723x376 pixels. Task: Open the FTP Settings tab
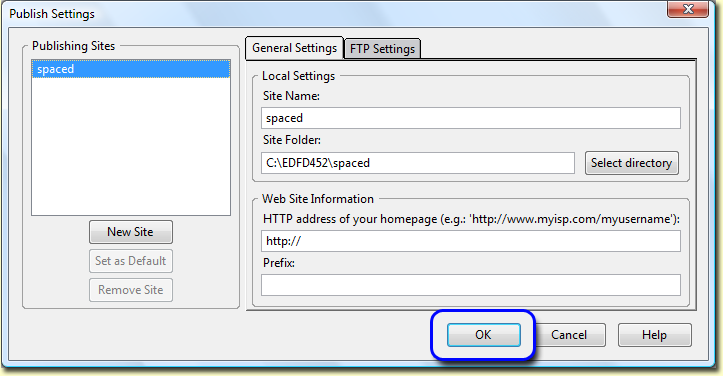click(382, 49)
